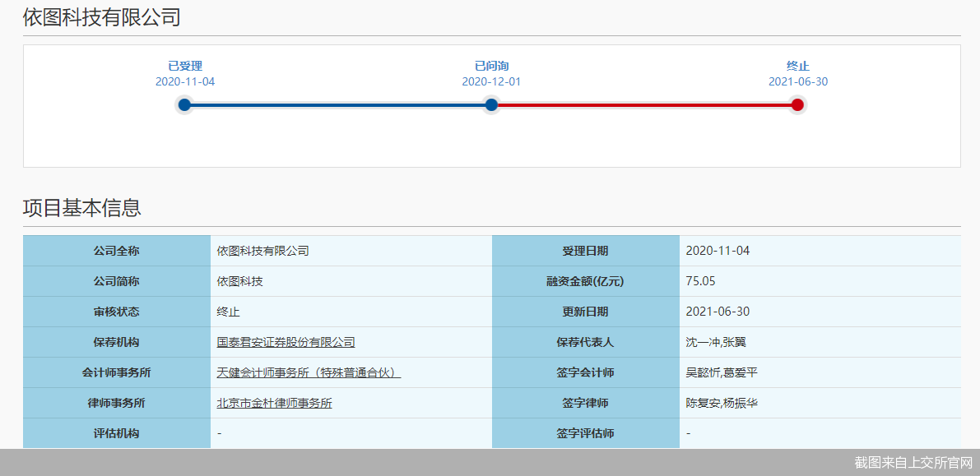
Task: Click the lawyer names 陈复安,杨振华
Action: point(722,404)
